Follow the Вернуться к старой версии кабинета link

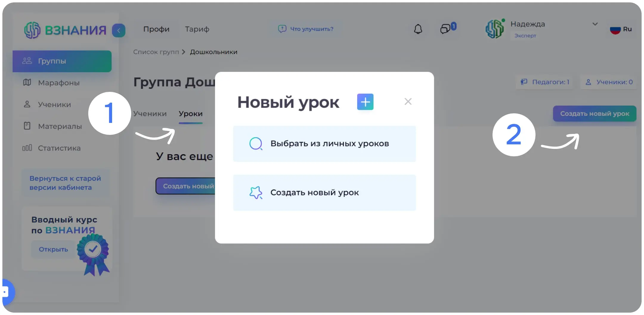(65, 183)
